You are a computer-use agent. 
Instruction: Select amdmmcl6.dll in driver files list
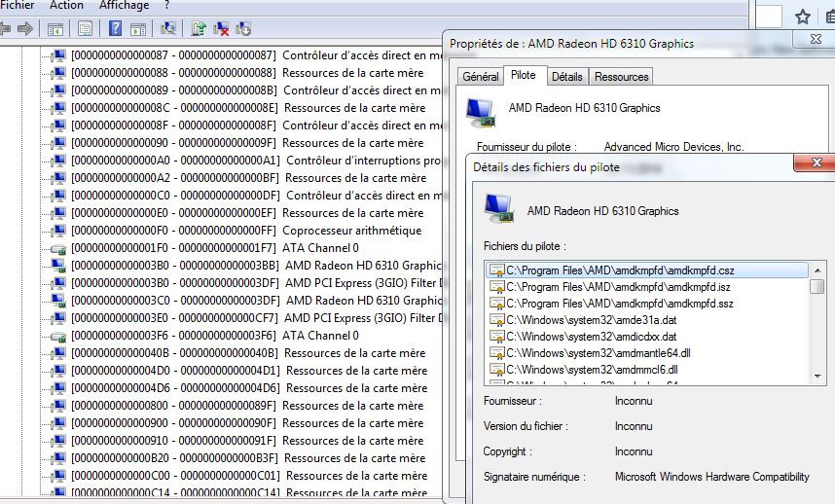click(x=647, y=370)
